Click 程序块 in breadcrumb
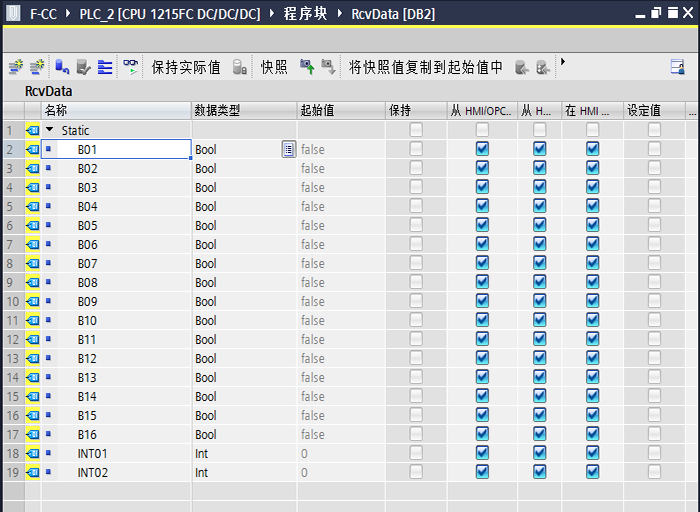 305,14
